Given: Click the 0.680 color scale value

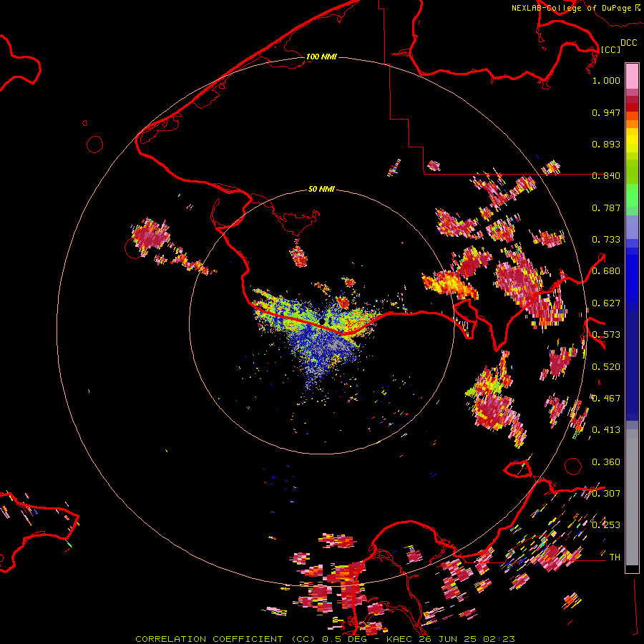Looking at the screenshot, I should click(606, 271).
